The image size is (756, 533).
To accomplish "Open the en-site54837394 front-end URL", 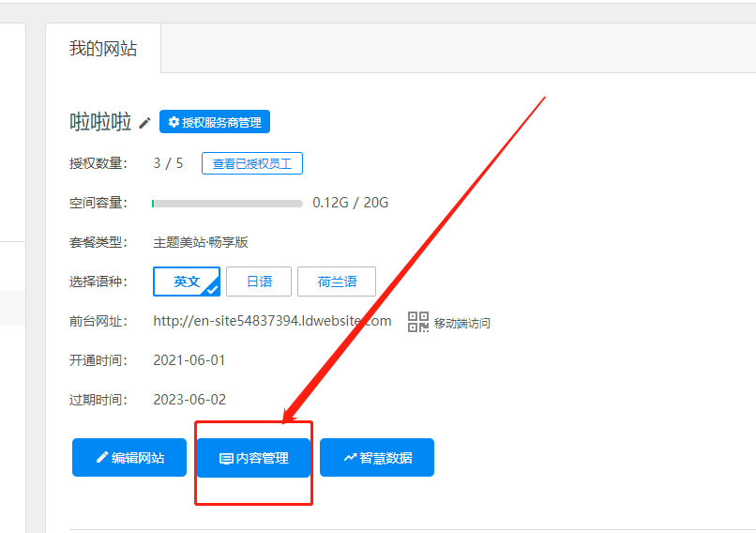I will coord(272,321).
